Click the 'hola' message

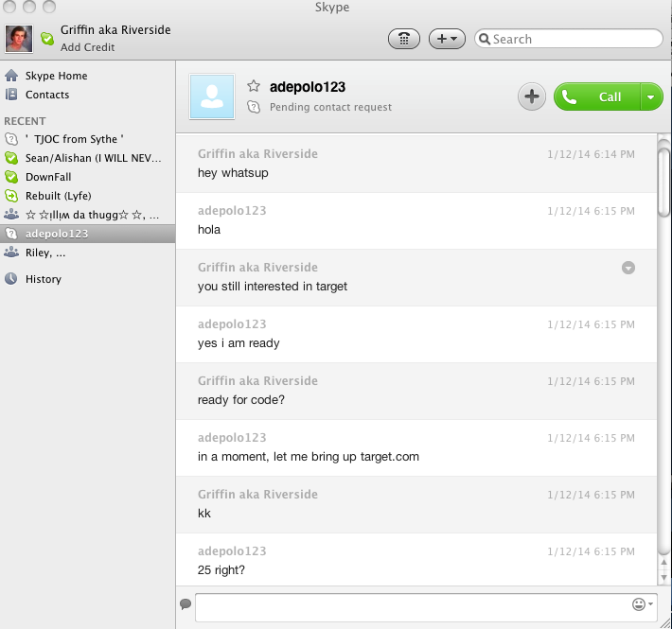tap(209, 230)
